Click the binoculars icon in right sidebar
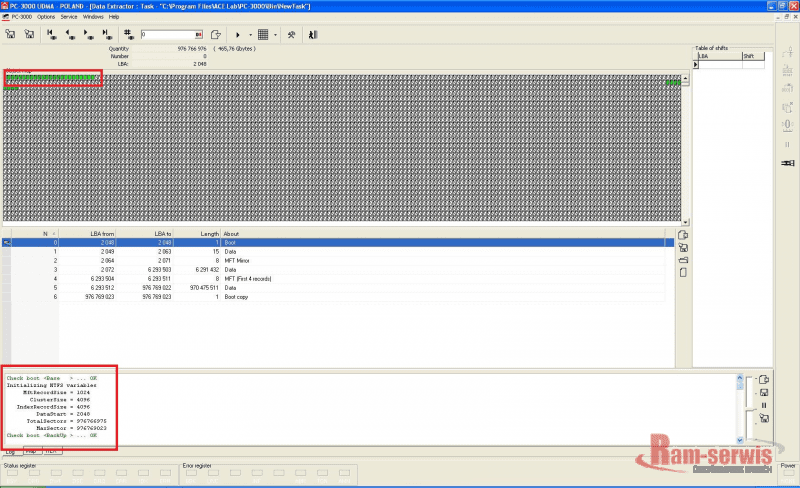The width and height of the screenshot is (800, 488). 787,162
